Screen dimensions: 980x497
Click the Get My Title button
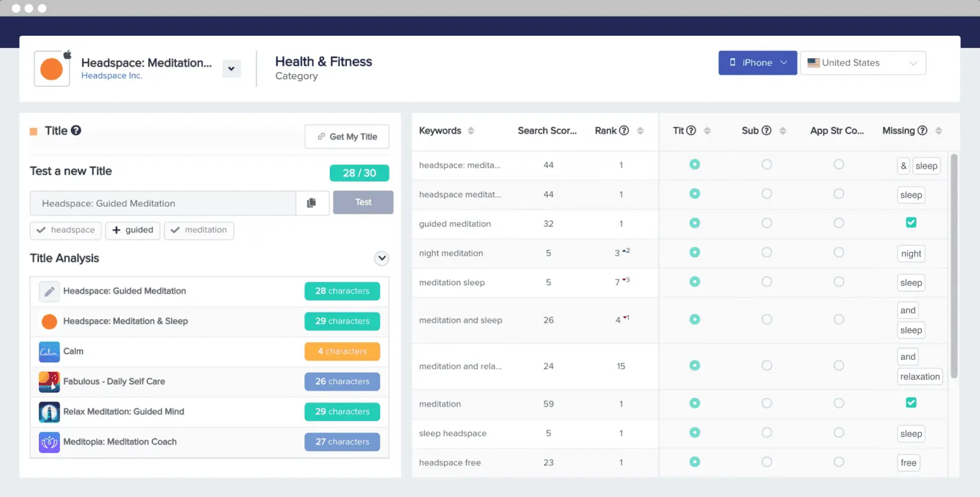pos(347,137)
